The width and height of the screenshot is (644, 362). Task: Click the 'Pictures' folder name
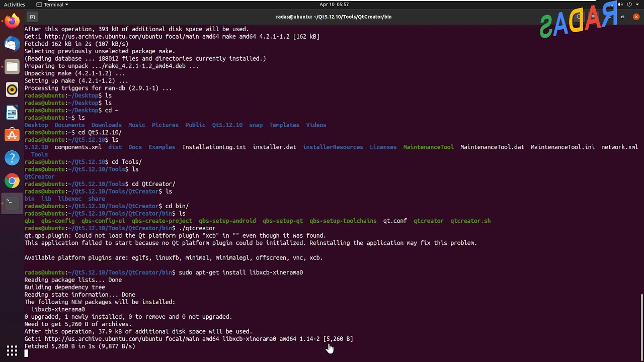165,125
